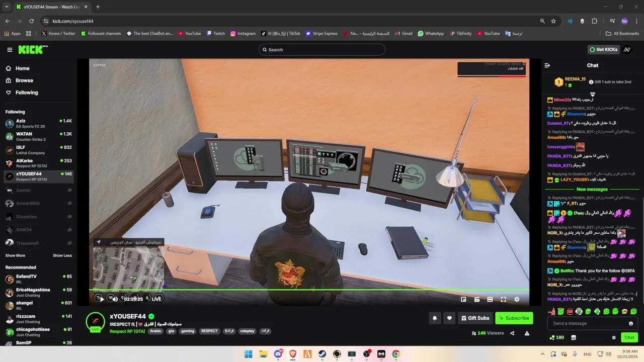Click New messages divider in chat
The width and height of the screenshot is (644, 362).
pos(592,190)
